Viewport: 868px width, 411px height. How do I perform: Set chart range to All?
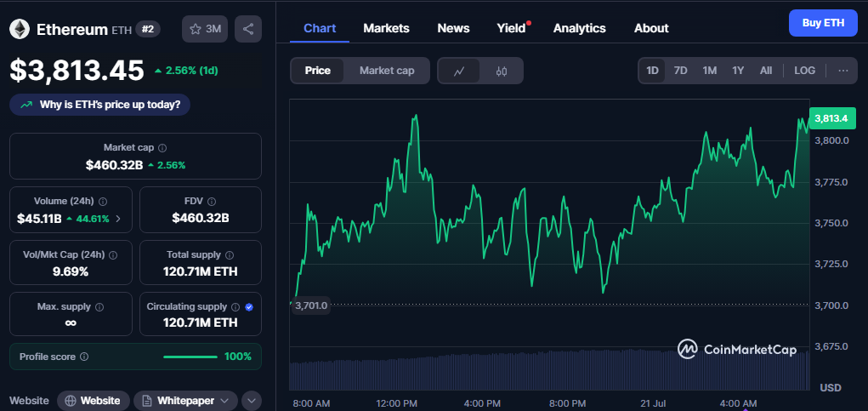tap(766, 71)
